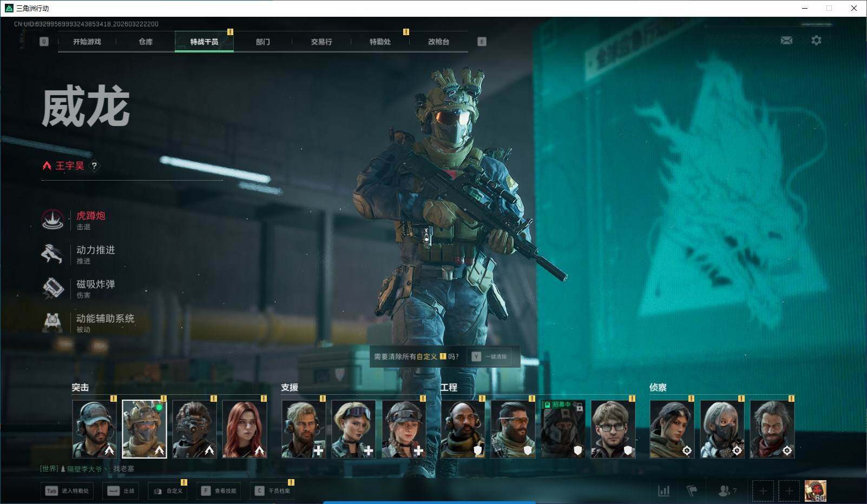Screen dimensions: 867x504
Task: Click the 王宇昊 operator name
Action: point(70,166)
